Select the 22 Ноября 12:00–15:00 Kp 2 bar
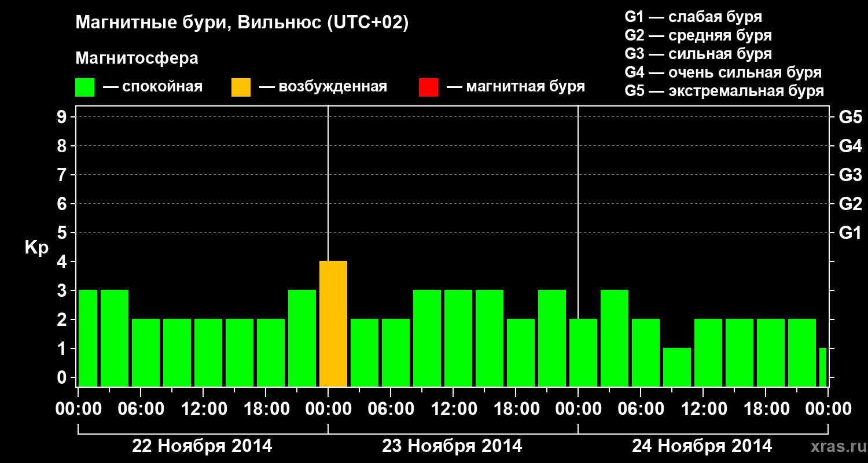Screen dimensions: 868x463 (x=208, y=353)
